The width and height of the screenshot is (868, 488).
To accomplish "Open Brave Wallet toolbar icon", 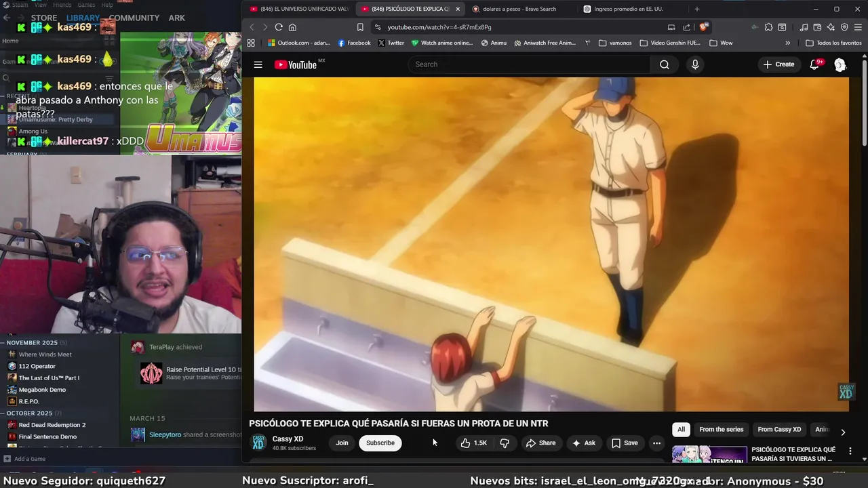I will tap(817, 27).
